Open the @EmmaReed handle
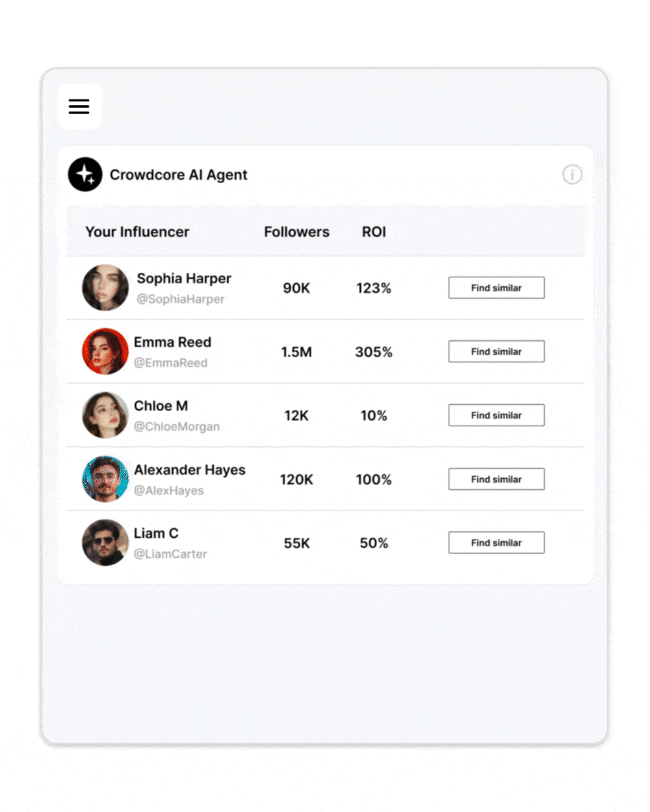 pyautogui.click(x=171, y=363)
